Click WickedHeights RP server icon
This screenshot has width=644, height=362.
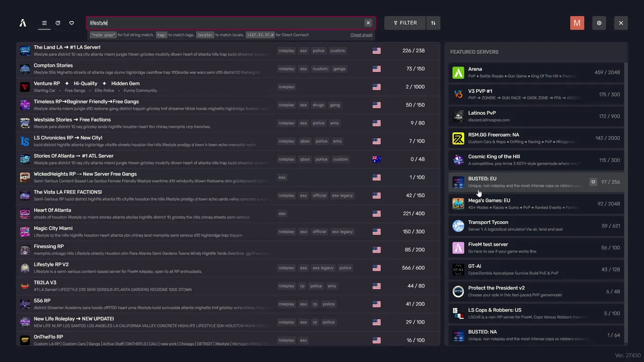coord(25,177)
